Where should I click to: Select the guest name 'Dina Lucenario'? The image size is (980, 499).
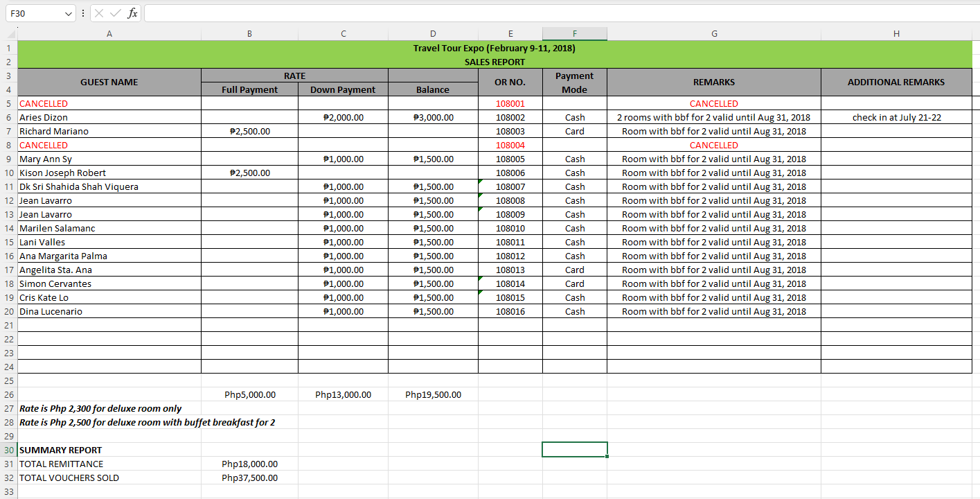pos(51,311)
